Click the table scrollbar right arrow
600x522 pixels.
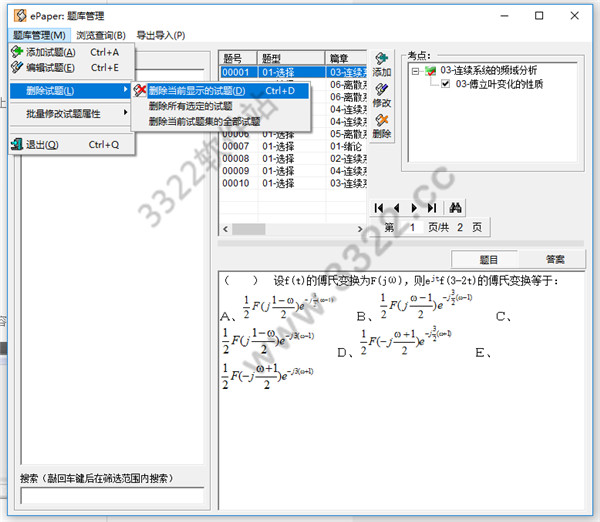tap(360, 229)
